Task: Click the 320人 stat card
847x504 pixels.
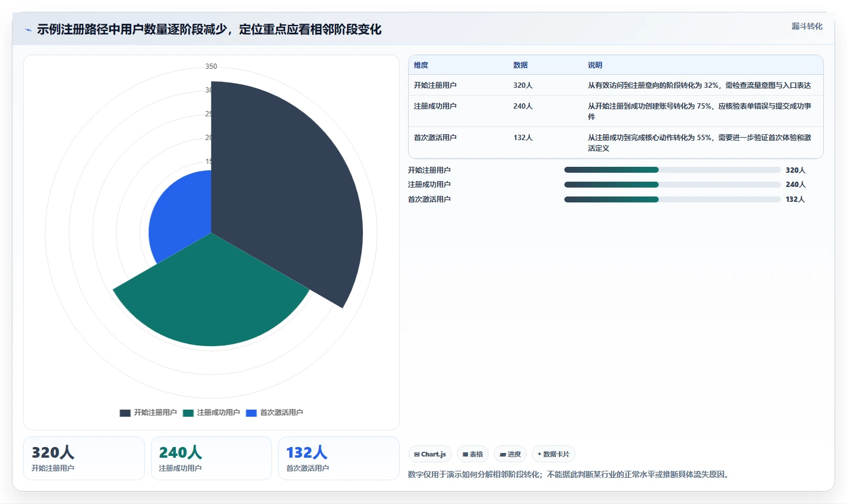Action: coord(84,458)
